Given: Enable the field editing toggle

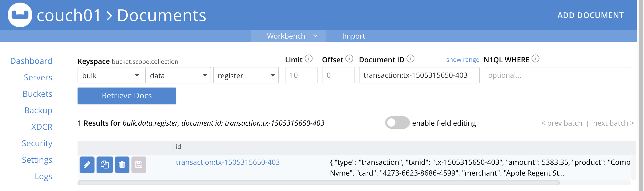Looking at the screenshot, I should (x=397, y=123).
